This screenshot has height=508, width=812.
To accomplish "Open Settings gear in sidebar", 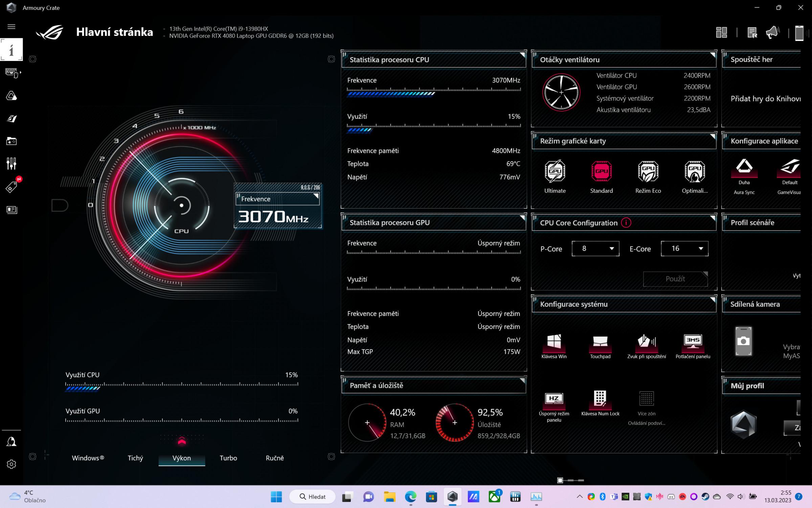I will (12, 464).
